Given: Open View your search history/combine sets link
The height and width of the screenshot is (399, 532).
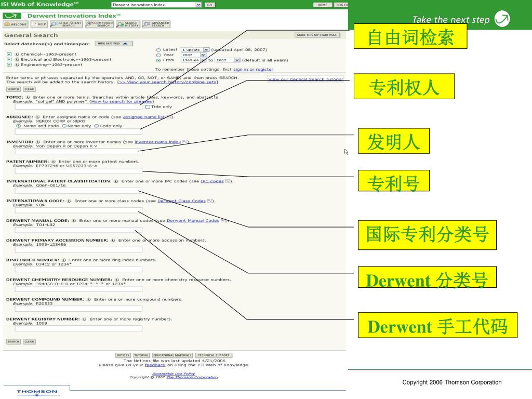Looking at the screenshot, I should click(x=167, y=82).
